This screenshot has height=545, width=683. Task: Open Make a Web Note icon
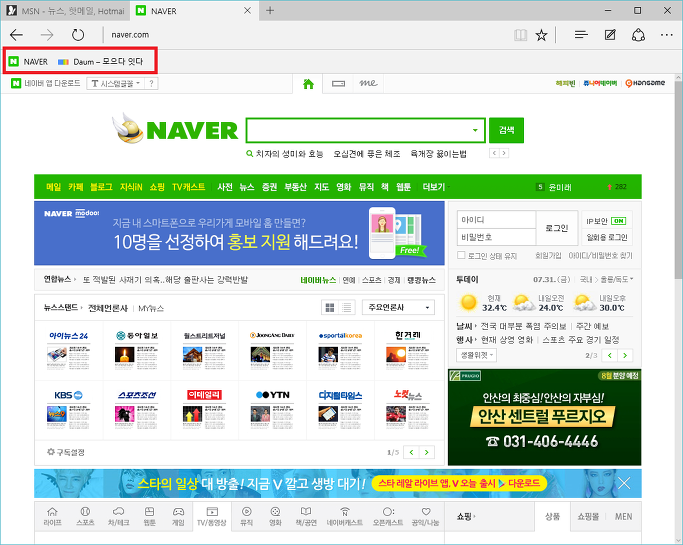point(610,35)
